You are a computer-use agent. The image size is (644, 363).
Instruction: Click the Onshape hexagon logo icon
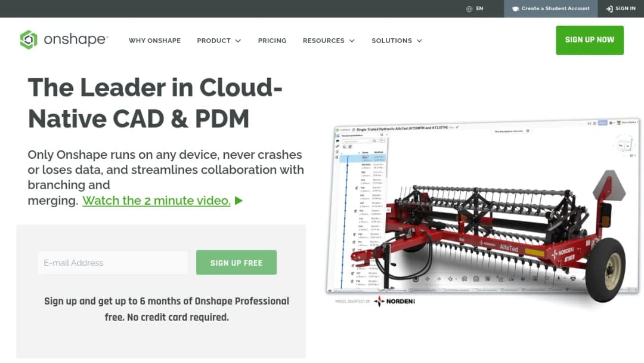click(x=29, y=39)
